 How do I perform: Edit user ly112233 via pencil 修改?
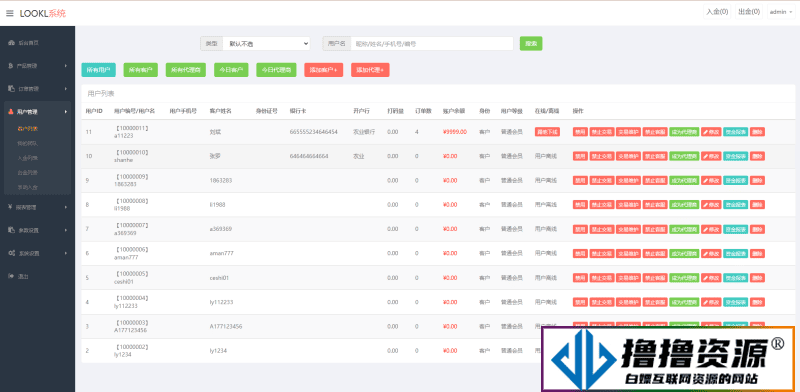pyautogui.click(x=711, y=302)
